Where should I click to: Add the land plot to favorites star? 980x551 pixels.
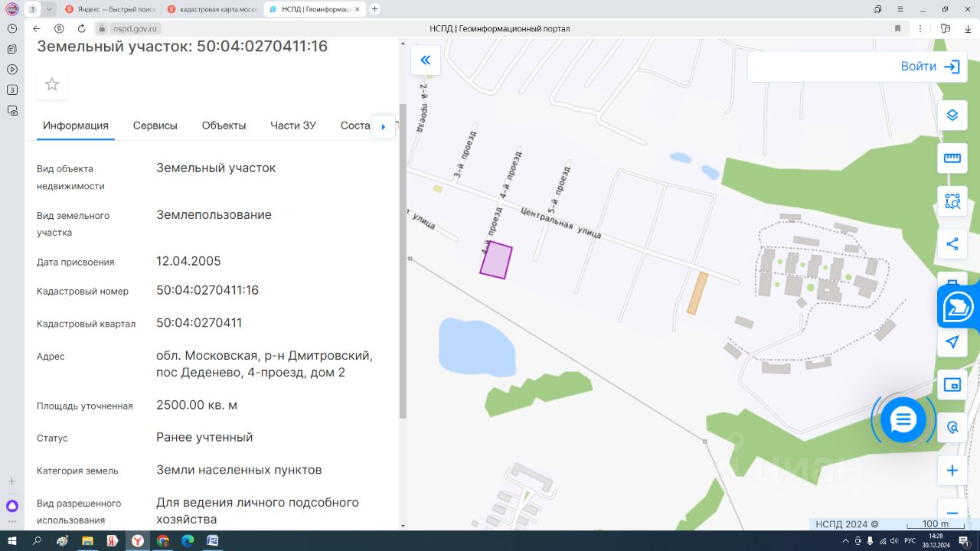click(52, 84)
